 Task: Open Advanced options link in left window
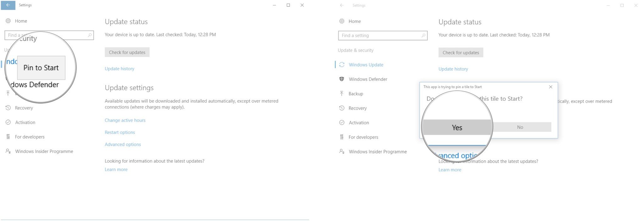[123, 144]
